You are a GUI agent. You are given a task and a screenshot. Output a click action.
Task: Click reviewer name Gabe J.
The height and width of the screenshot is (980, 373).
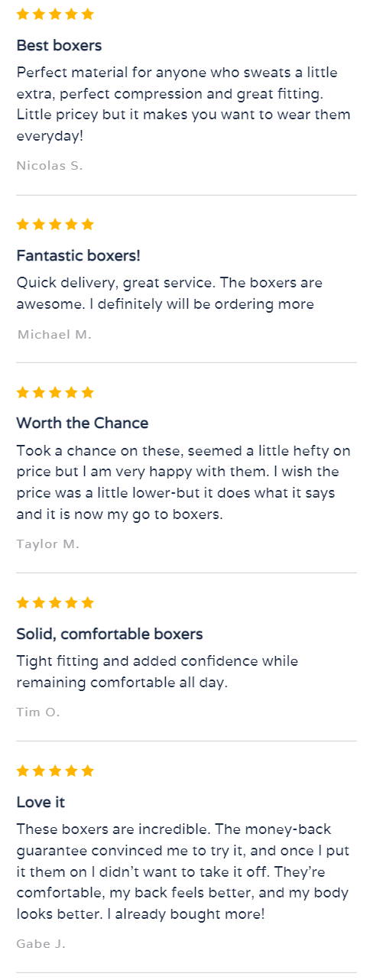pyautogui.click(x=41, y=944)
